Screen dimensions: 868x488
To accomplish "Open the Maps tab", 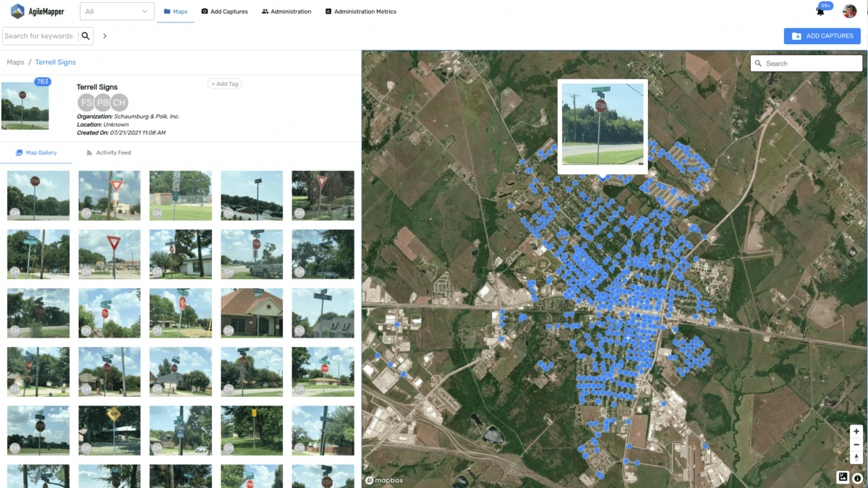I will [x=176, y=12].
